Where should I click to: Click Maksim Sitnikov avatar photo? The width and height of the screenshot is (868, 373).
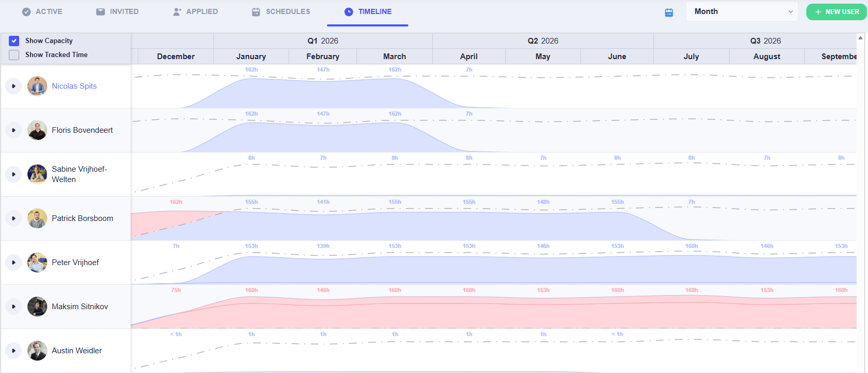tap(37, 307)
